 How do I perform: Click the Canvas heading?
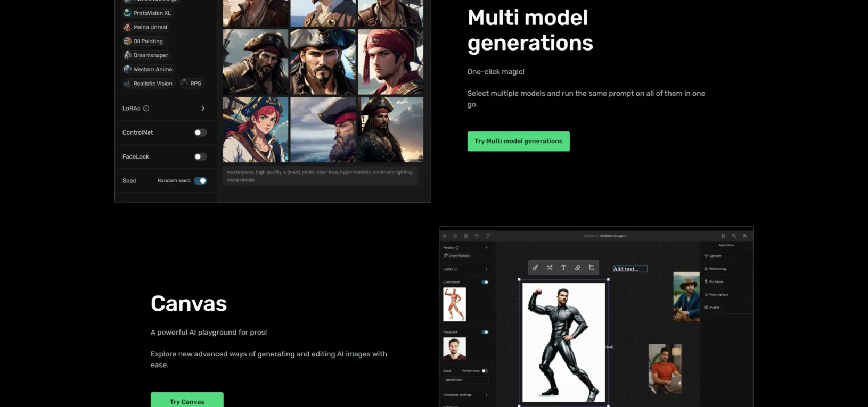click(x=189, y=303)
